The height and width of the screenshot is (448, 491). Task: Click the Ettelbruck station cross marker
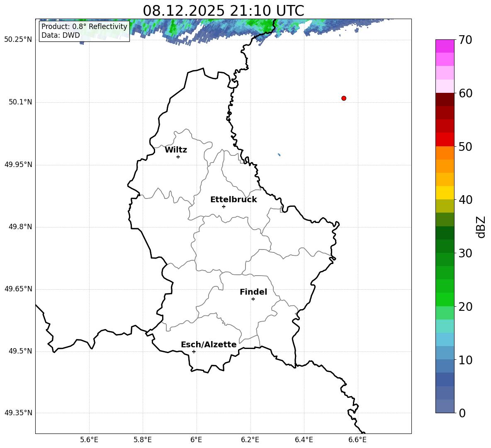pyautogui.click(x=224, y=206)
